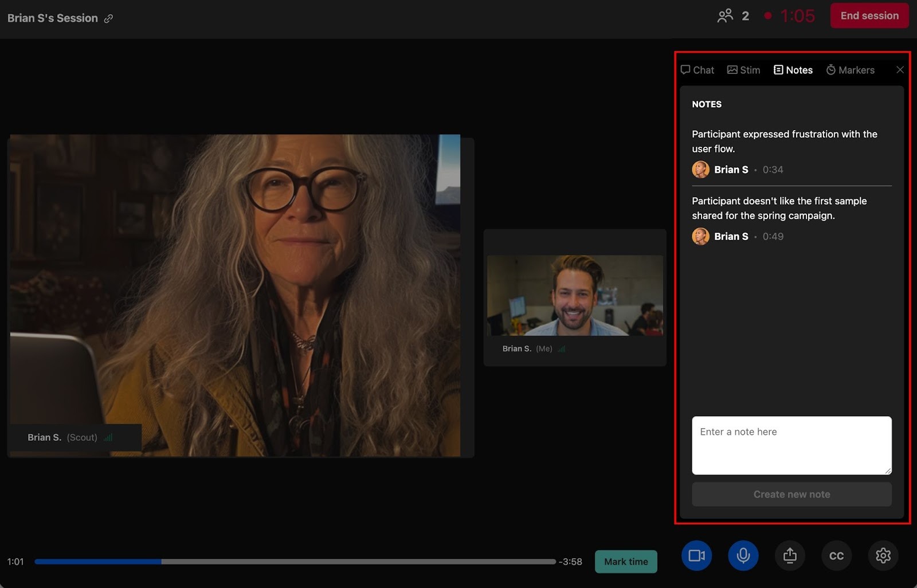Mute the microphone button
The height and width of the screenshot is (588, 917).
pyautogui.click(x=743, y=555)
